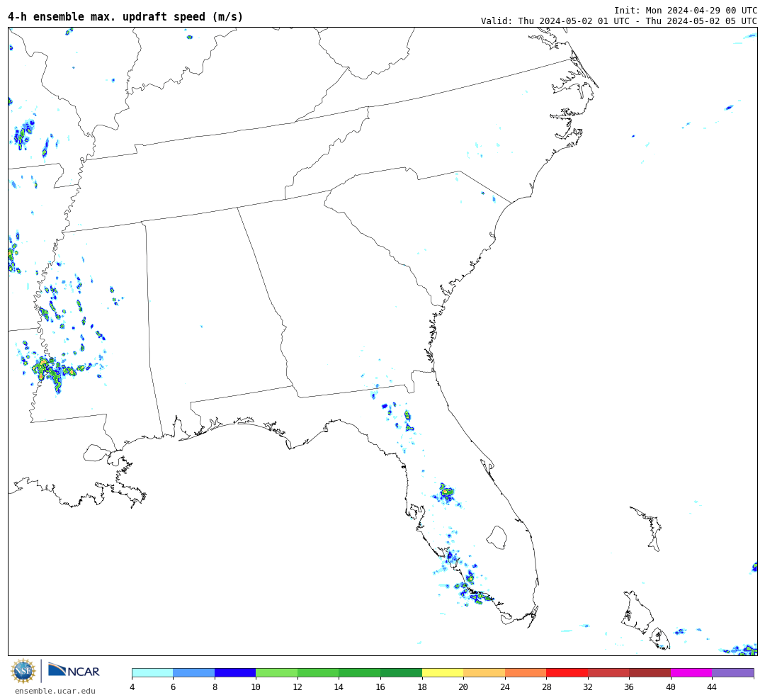765x700 pixels.
Task: Click the 'Valid: Thu 2024-05-02 01 UTC' line
Action: click(618, 21)
